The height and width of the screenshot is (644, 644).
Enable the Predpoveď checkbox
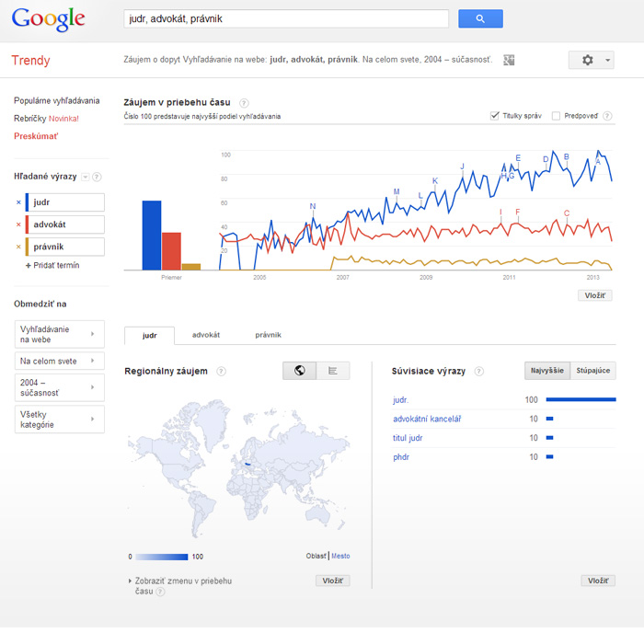click(x=556, y=116)
